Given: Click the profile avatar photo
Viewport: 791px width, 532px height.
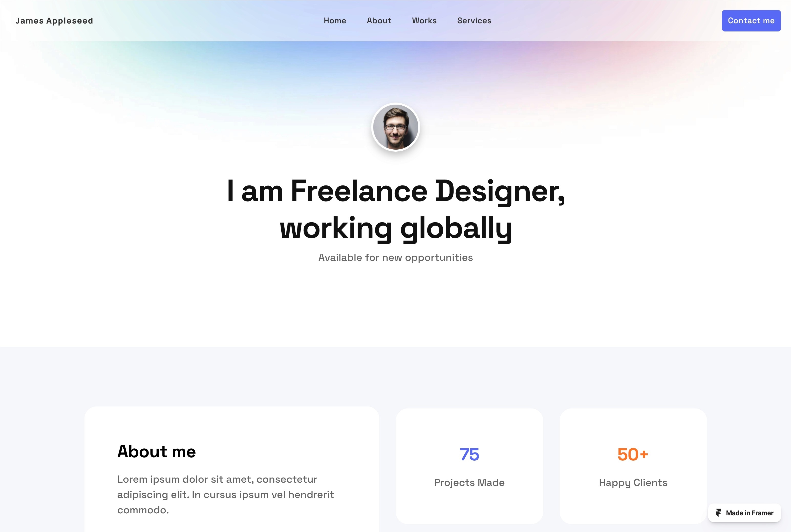Looking at the screenshot, I should (395, 127).
